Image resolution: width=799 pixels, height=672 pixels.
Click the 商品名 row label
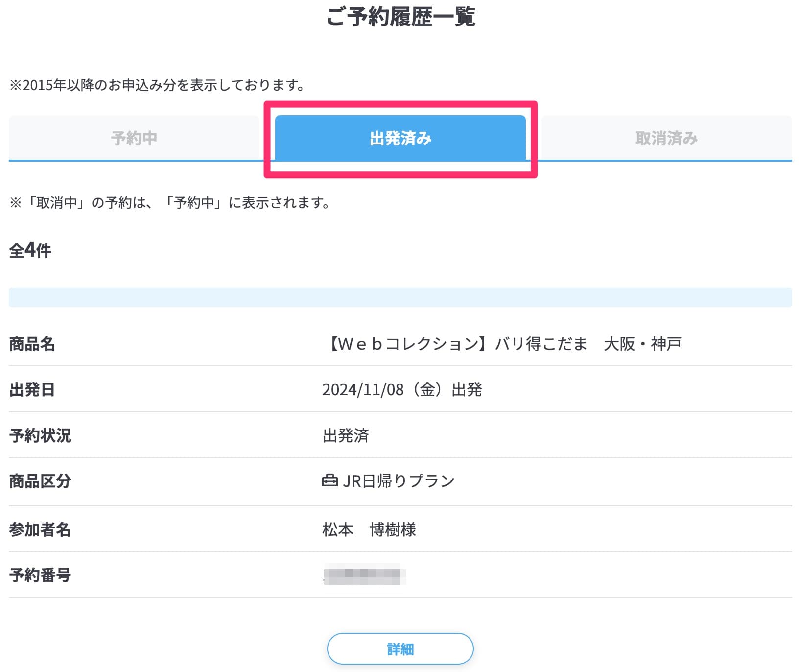[32, 344]
